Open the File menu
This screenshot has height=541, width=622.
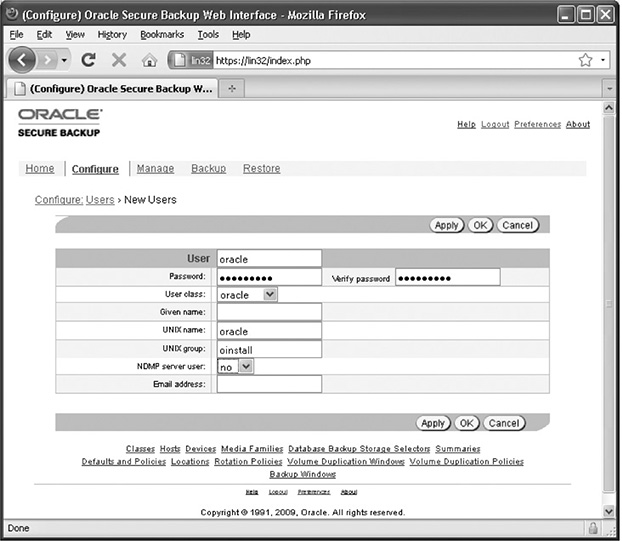tap(16, 35)
